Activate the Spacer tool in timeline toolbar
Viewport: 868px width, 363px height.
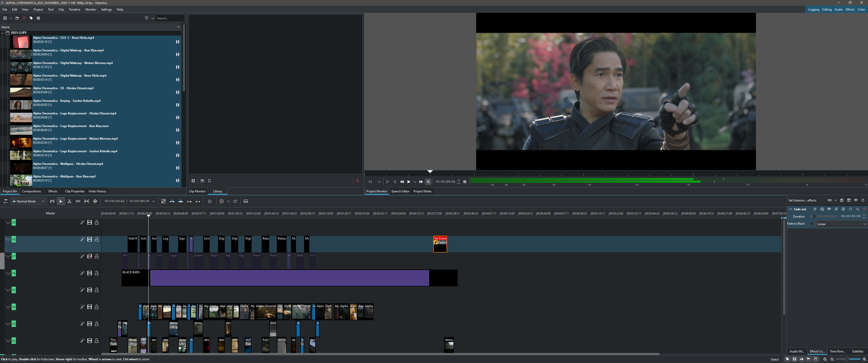pos(78,201)
